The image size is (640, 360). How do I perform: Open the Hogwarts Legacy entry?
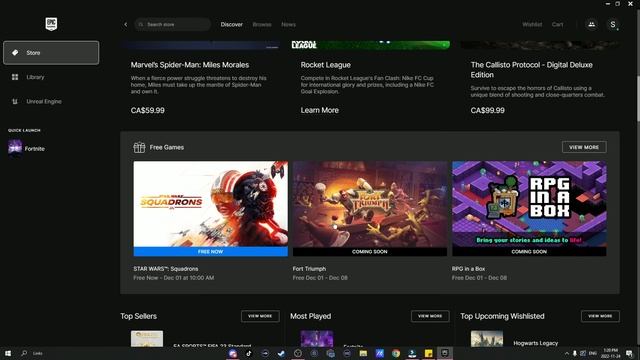(535, 343)
